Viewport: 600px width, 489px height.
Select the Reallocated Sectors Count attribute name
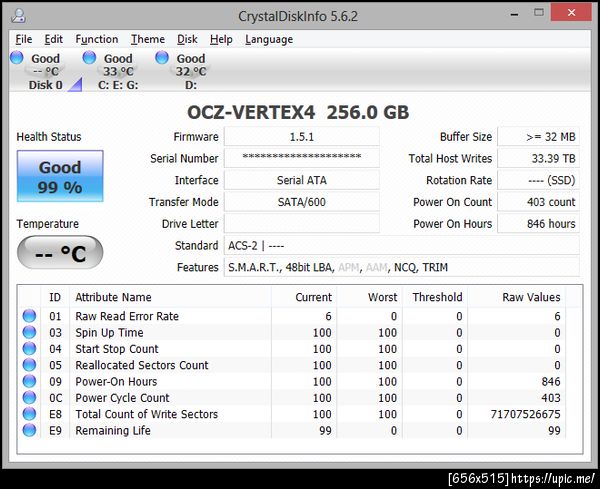pyautogui.click(x=142, y=365)
